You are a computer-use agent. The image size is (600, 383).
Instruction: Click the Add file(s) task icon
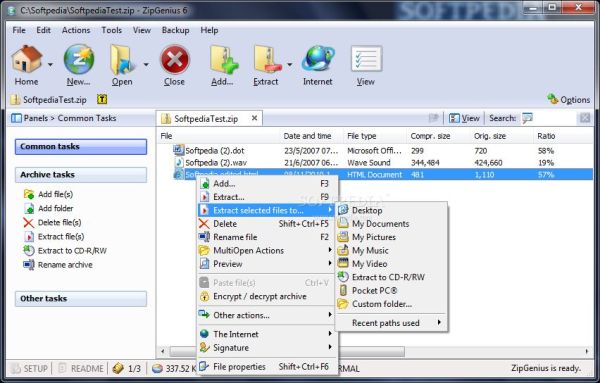(29, 194)
